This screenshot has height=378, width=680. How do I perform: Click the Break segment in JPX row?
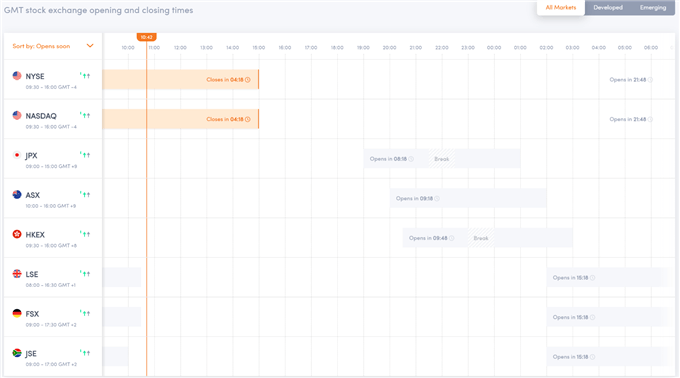442,159
